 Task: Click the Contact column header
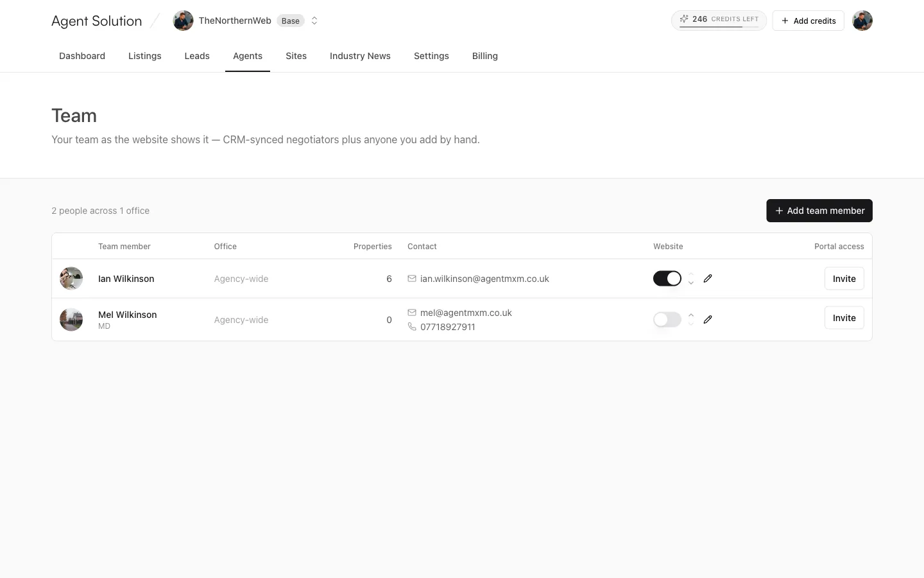(x=422, y=247)
